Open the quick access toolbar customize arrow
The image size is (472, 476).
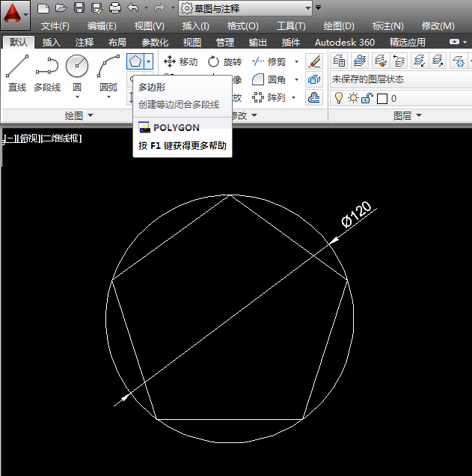[x=318, y=7]
